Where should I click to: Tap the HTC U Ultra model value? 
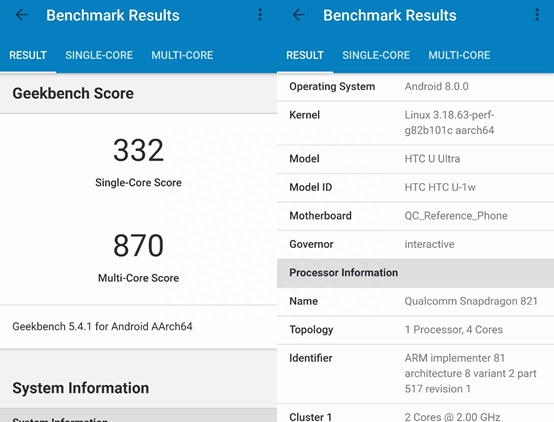click(x=432, y=159)
